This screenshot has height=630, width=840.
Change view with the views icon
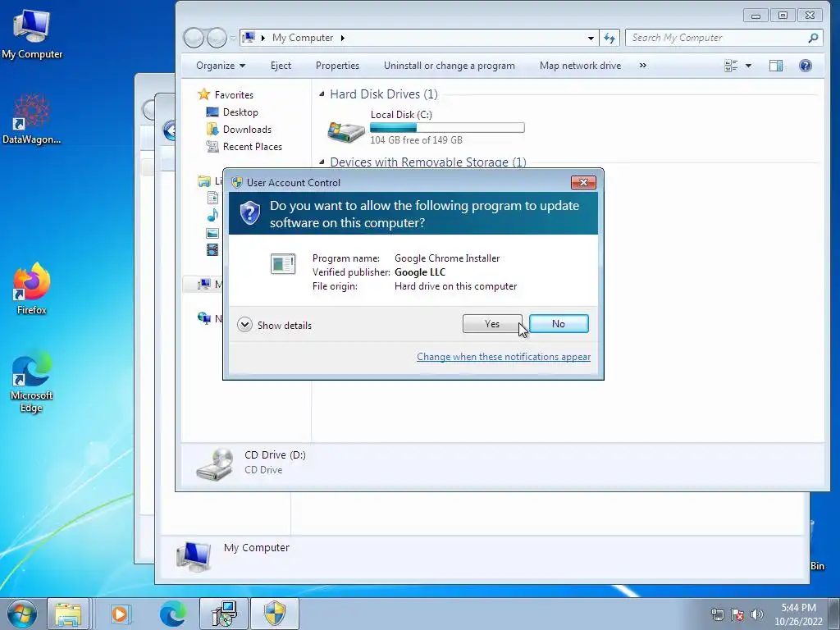(x=731, y=66)
